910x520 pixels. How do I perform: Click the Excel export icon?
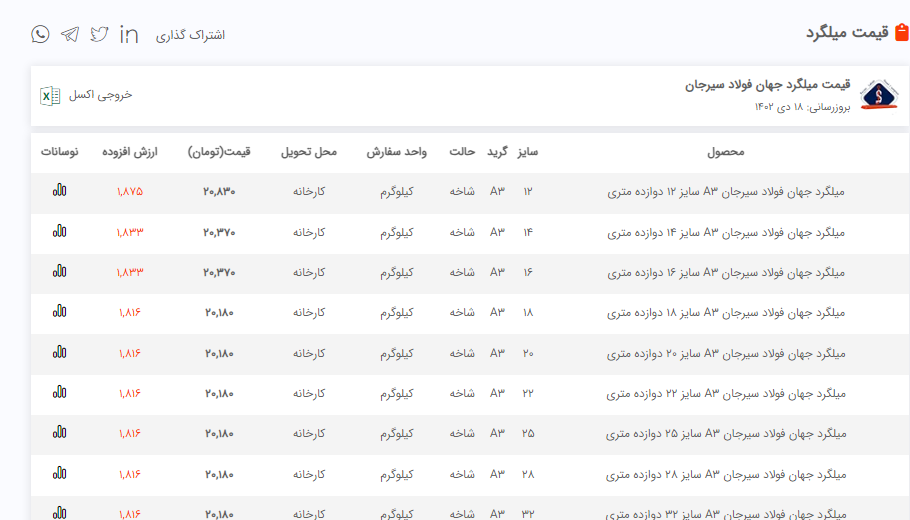coord(49,95)
